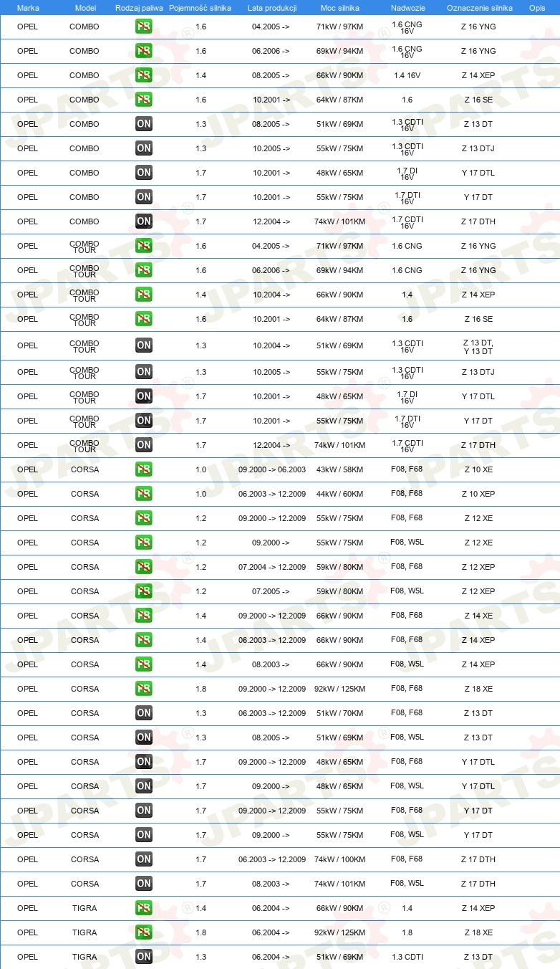Viewport: 560px width, 969px height.
Task: Select ON diesel icon in CORSA 08.2005 Z 13 DT row
Action: click(x=143, y=738)
